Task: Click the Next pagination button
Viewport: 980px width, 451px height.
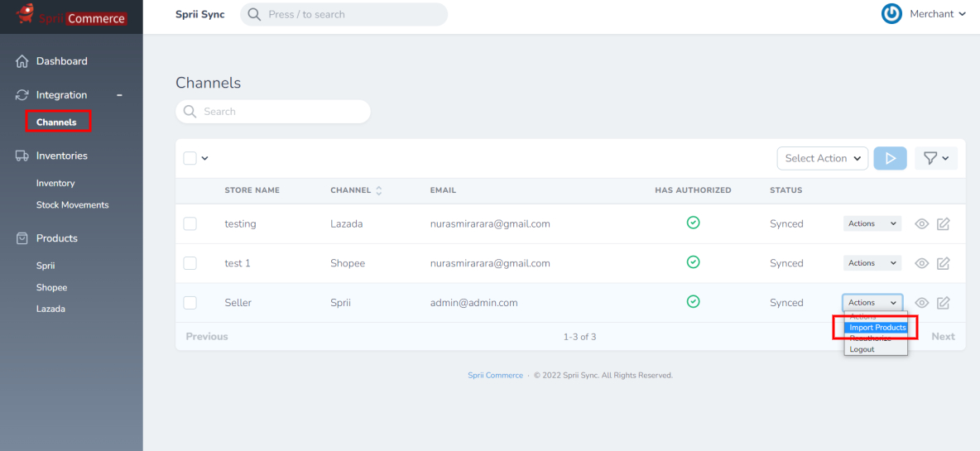Action: (943, 336)
